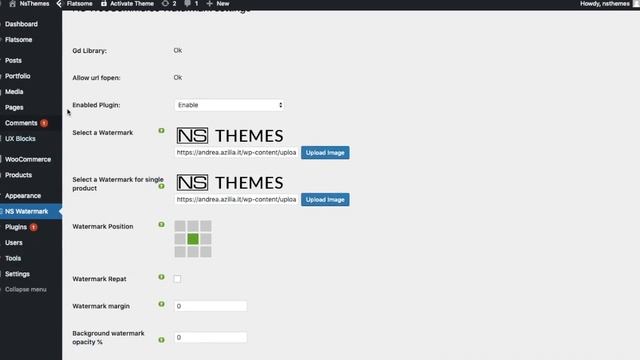
Task: Open Users in sidebar
Action: click(x=14, y=242)
